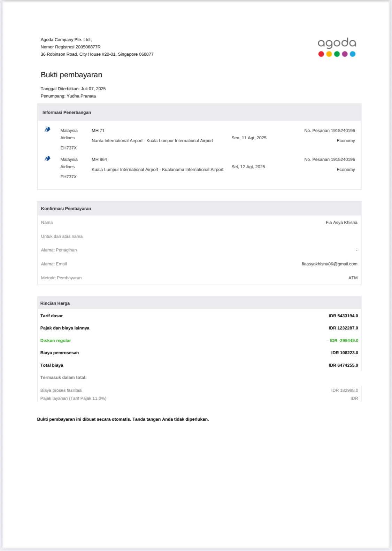Click the green Diskon regular label
This screenshot has width=392, height=551.
55,341
